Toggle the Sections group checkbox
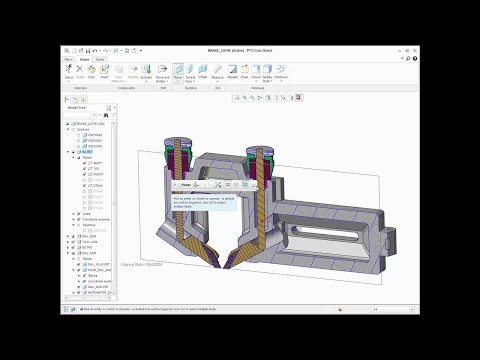 [x=73, y=129]
